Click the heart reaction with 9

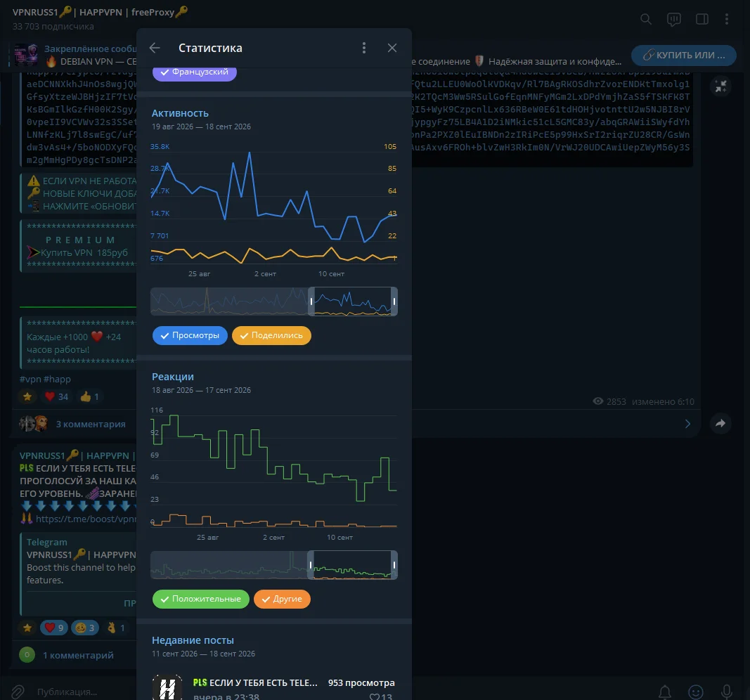click(54, 628)
